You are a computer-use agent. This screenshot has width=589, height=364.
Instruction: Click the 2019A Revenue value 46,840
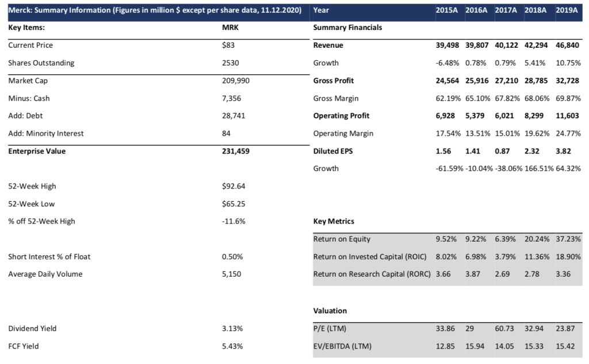568,45
